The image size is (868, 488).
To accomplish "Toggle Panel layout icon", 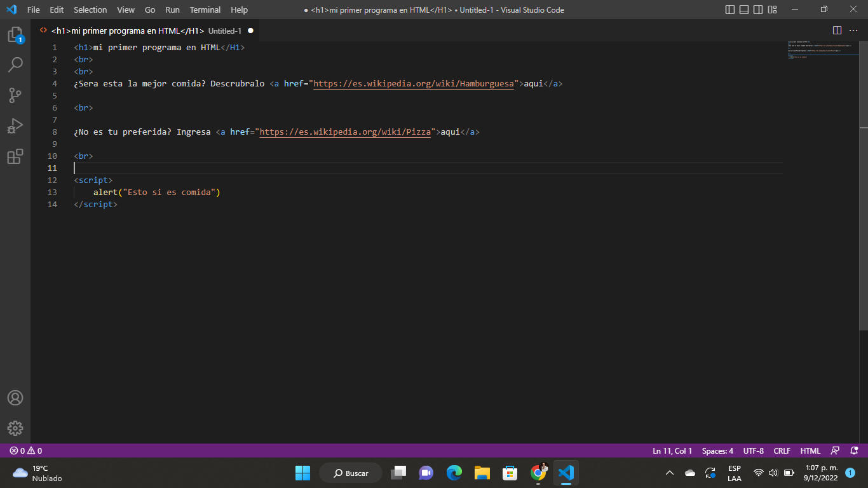I will click(744, 10).
